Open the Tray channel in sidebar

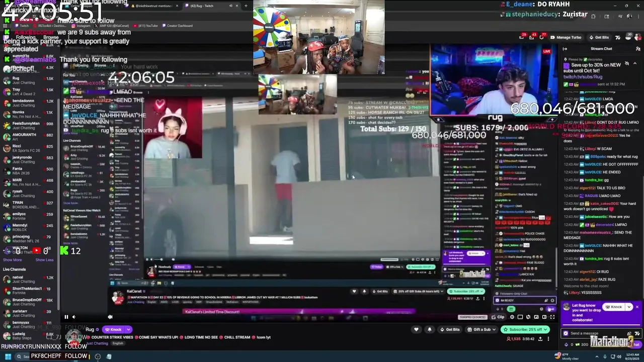(29, 92)
